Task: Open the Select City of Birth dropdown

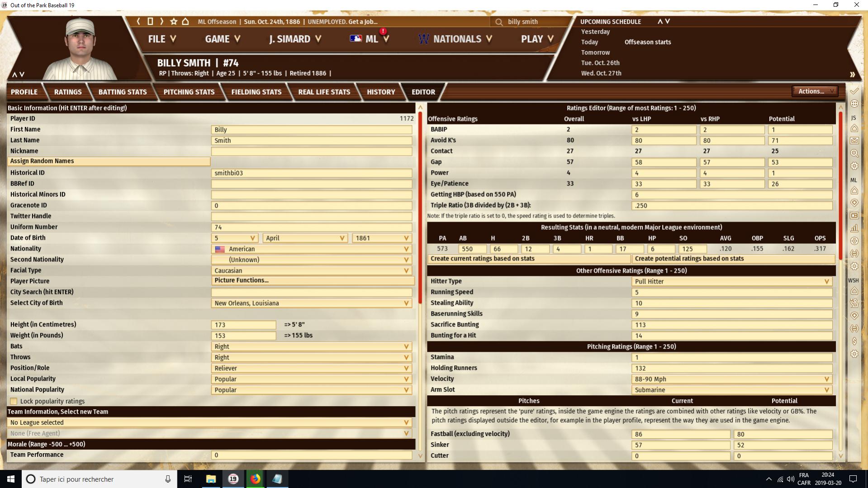Action: [x=312, y=303]
